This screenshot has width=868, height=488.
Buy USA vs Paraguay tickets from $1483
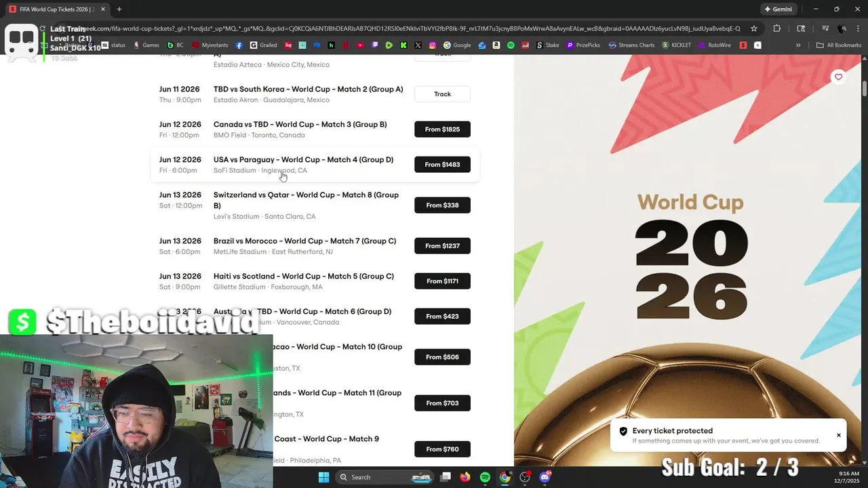442,165
